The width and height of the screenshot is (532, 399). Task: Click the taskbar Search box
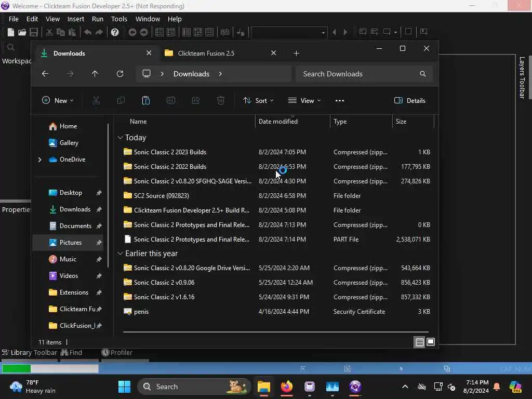click(194, 387)
